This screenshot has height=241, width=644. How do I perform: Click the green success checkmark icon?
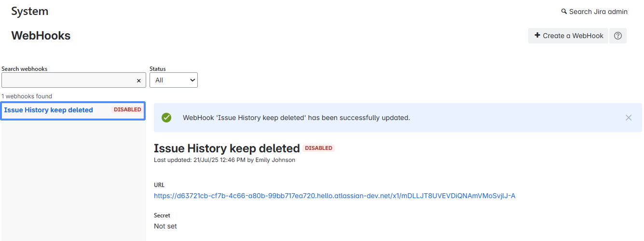coord(166,118)
